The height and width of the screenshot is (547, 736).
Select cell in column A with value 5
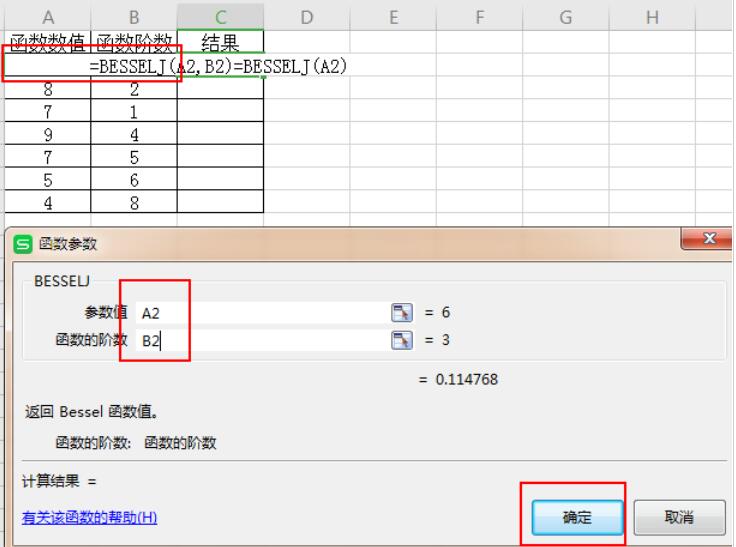[47, 180]
